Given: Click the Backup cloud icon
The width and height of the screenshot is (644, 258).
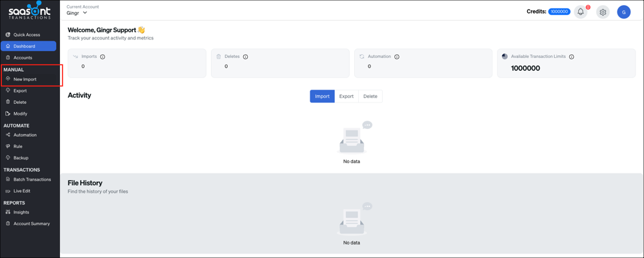Looking at the screenshot, I should [8, 158].
